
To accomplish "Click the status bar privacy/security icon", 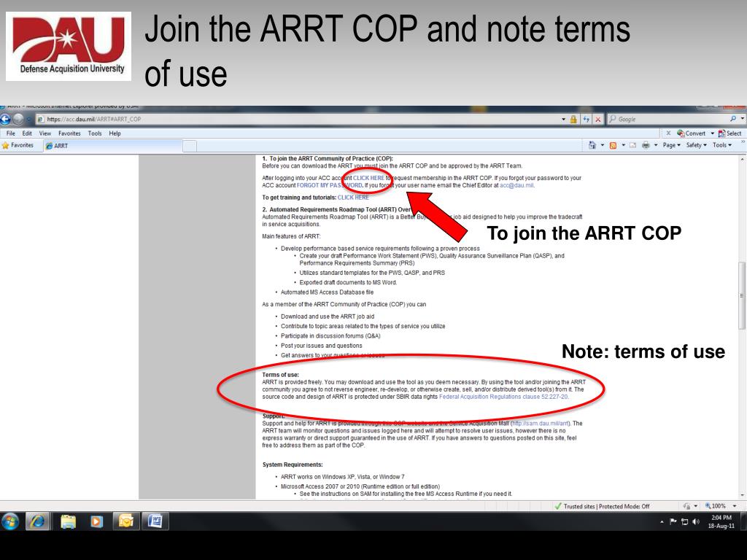I will (687, 506).
